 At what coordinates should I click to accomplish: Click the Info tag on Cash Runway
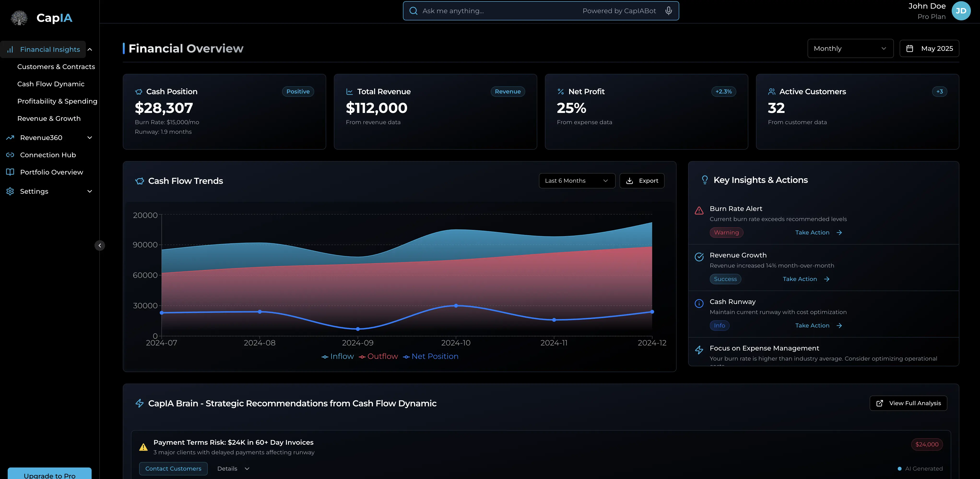pos(719,325)
